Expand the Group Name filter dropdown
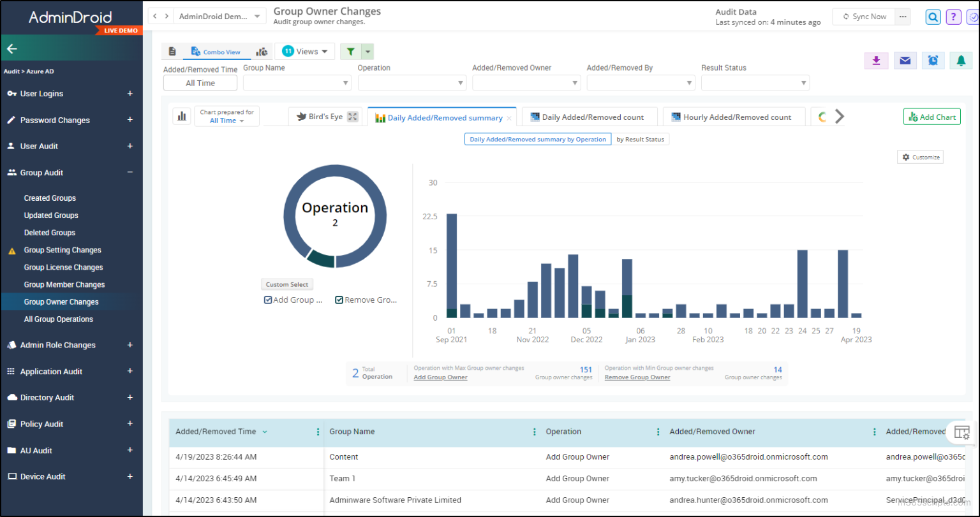Image resolution: width=980 pixels, height=517 pixels. pos(297,82)
